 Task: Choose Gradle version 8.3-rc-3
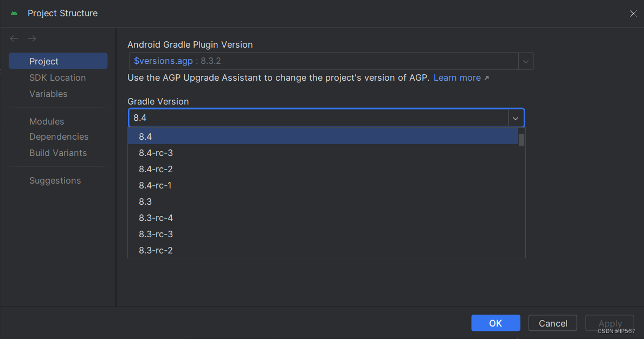point(323,234)
